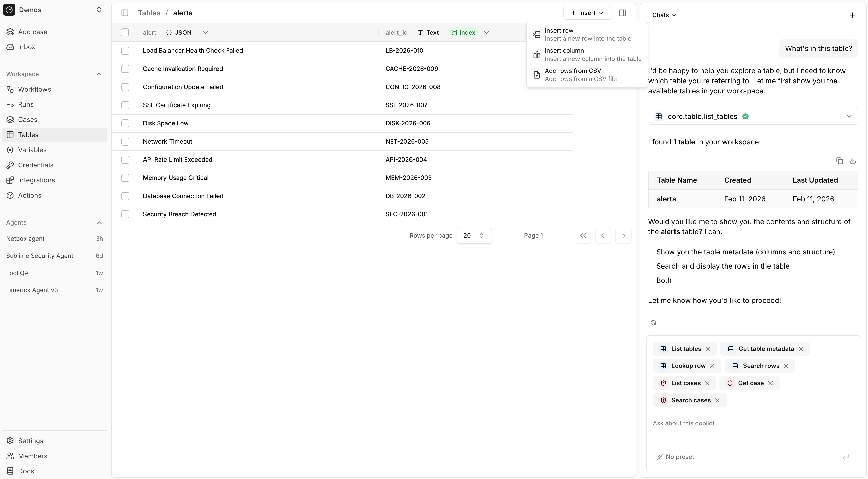Open the Netbox agent
Viewport: 868px width, 479px height.
click(25, 239)
